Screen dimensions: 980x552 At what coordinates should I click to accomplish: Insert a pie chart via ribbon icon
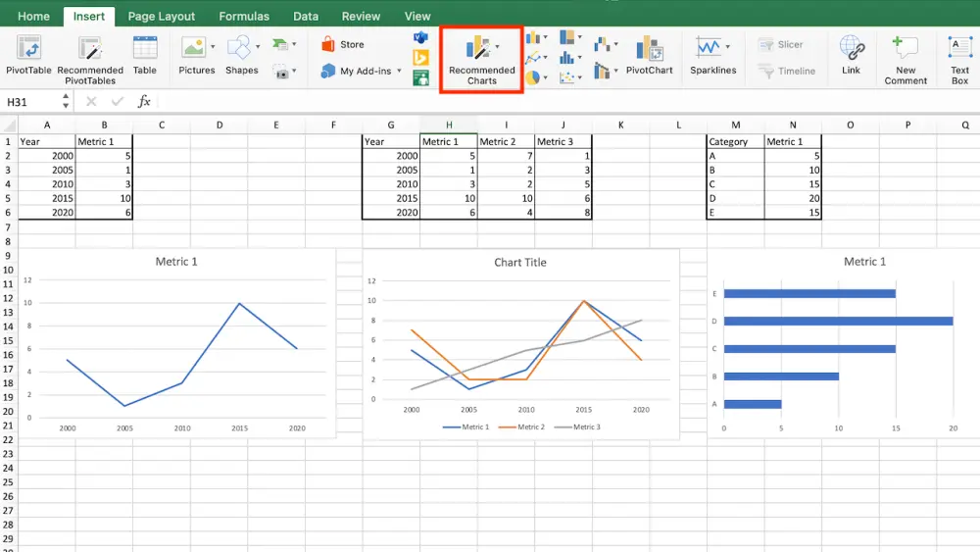pyautogui.click(x=532, y=77)
